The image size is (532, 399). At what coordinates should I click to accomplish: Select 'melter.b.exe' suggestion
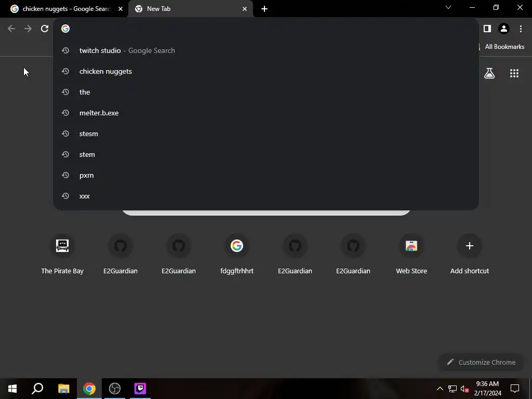tap(265, 113)
